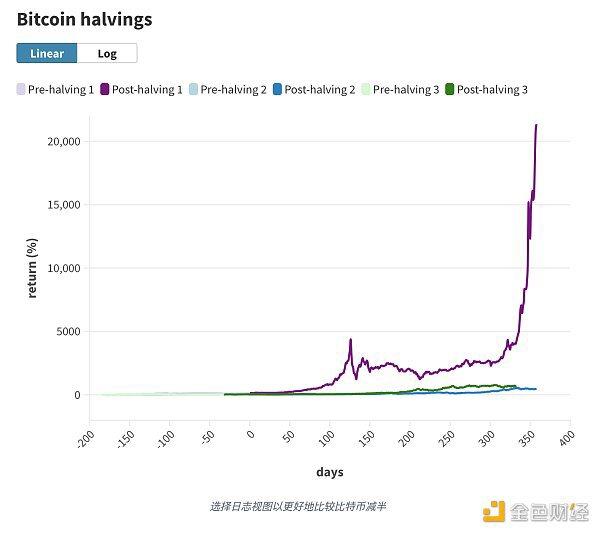The height and width of the screenshot is (533, 600).
Task: Toggle the dark-green Post-halving 3 swatch
Action: click(x=450, y=89)
